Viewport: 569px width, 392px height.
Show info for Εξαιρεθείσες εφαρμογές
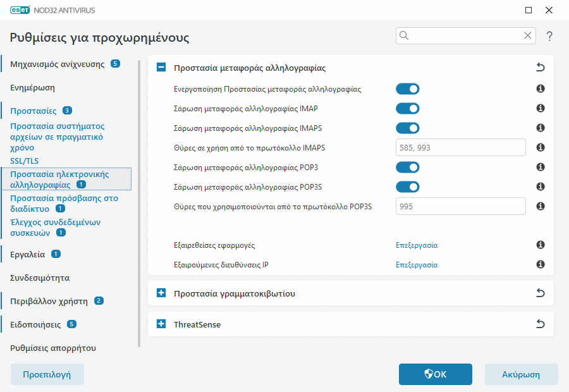tap(540, 245)
